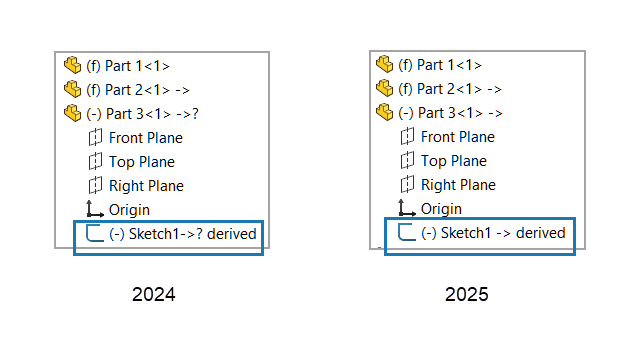Select Origin label in 2024 tree
640x360 pixels.
tap(129, 210)
